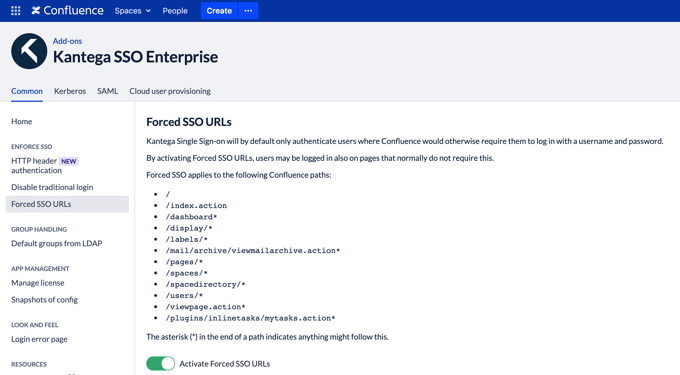
Task: Open Disable traditional login page
Action: click(52, 187)
